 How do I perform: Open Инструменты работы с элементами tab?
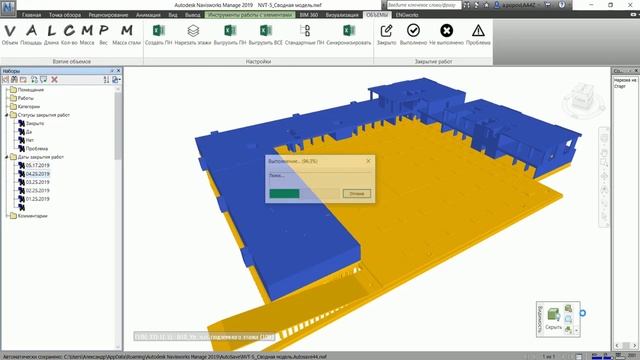pyautogui.click(x=250, y=15)
